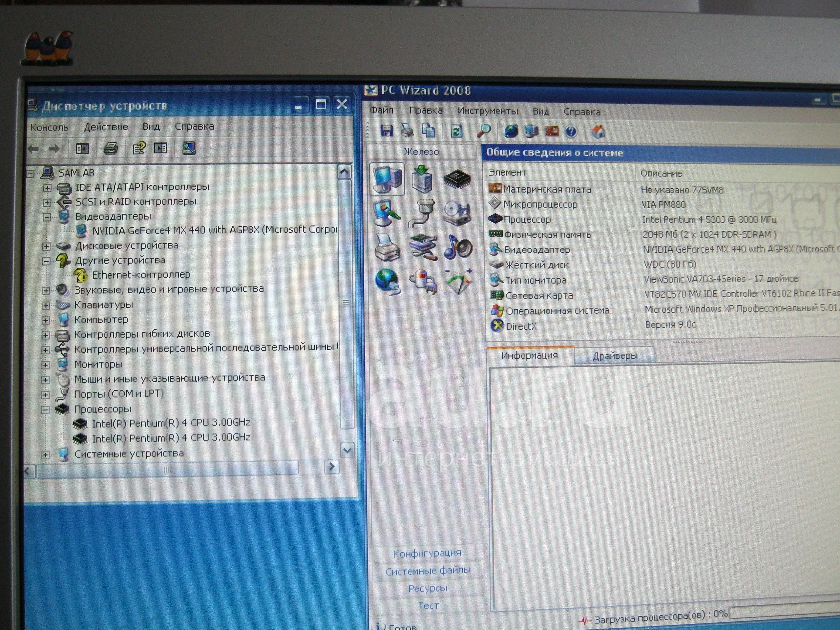Select NVIDIA GeForce4 MX 440 device in tree
The image size is (840, 630).
215,230
